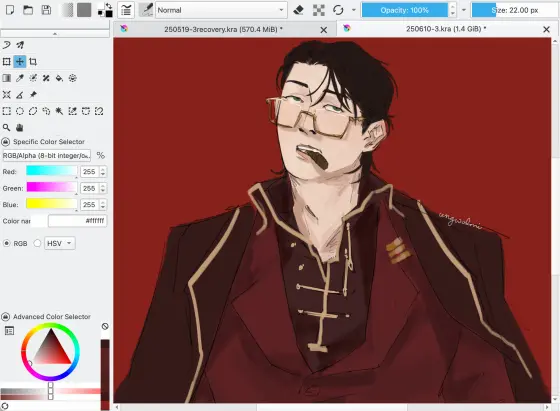Viewport: 560px width, 411px height.
Task: Click the Opacity spin arrows
Action: point(452,10)
